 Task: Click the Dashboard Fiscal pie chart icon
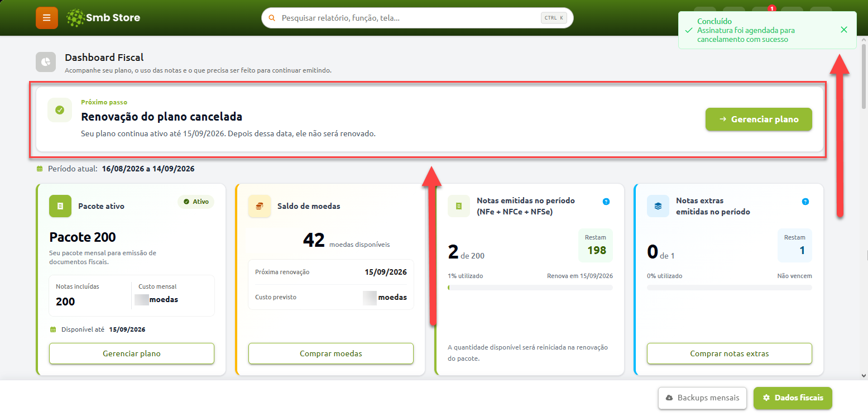(46, 62)
